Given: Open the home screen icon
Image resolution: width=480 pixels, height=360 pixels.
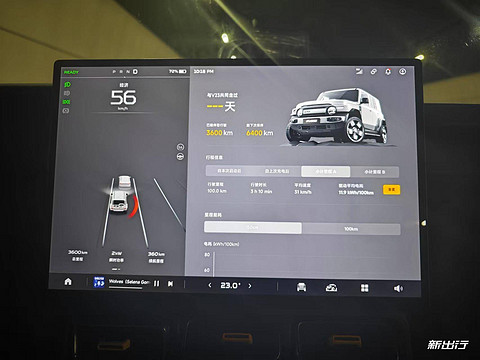Looking at the screenshot, I should [x=68, y=282].
